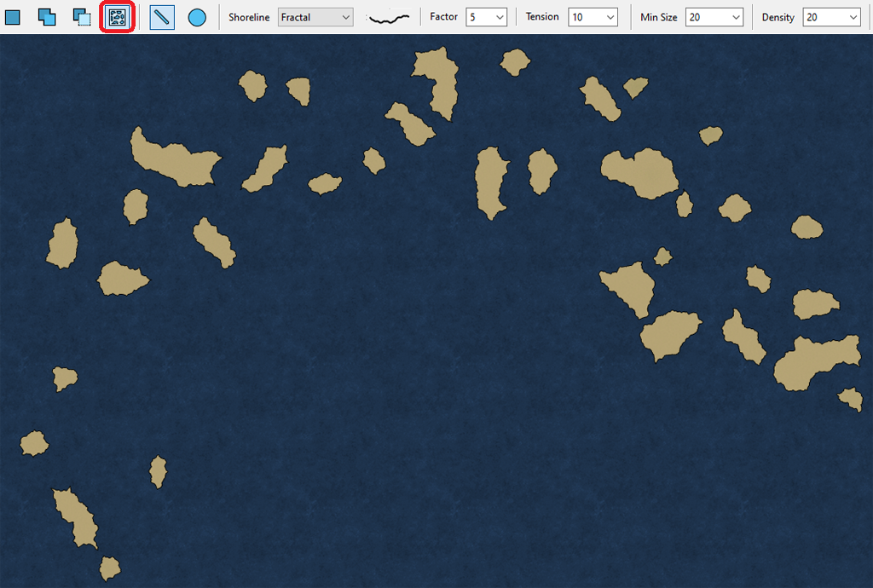This screenshot has height=588, width=873.
Task: Click the Tension label text
Action: click(x=542, y=17)
